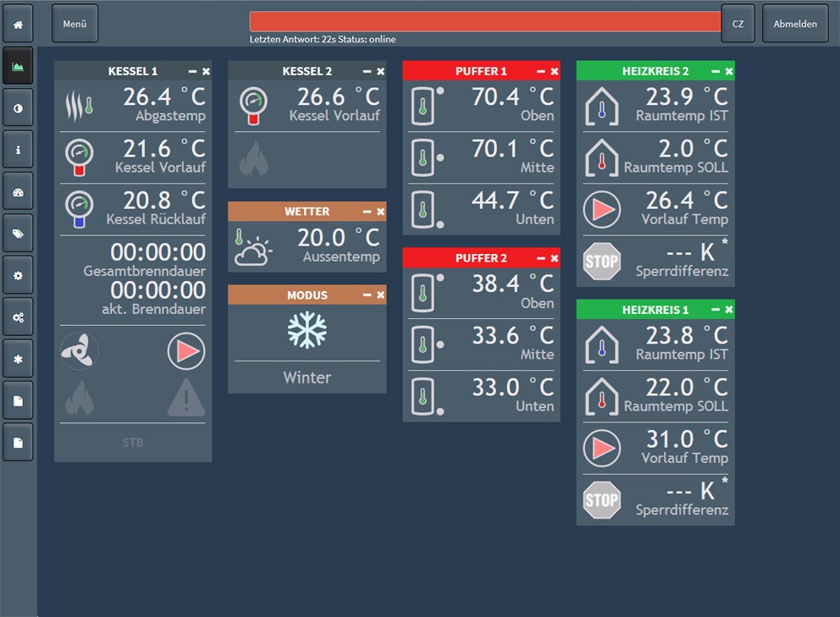Image resolution: width=840 pixels, height=617 pixels.
Task: Click Kessel 1 red play button
Action: (186, 350)
